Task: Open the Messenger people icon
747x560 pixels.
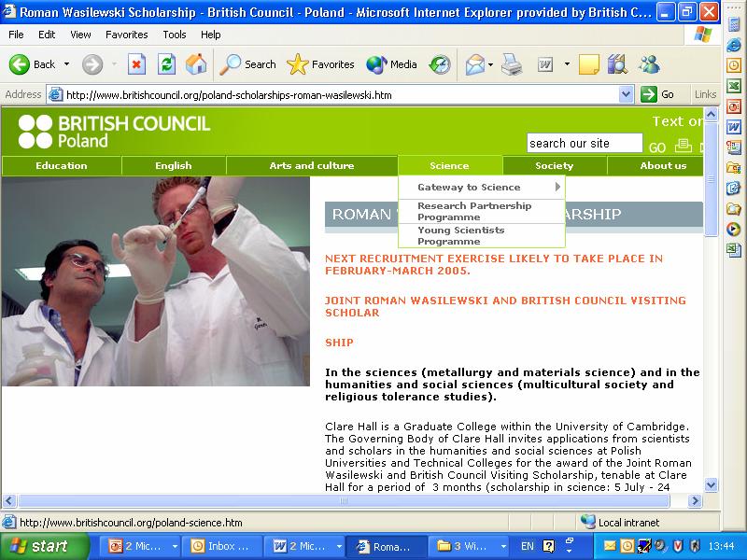Action: pos(649,64)
